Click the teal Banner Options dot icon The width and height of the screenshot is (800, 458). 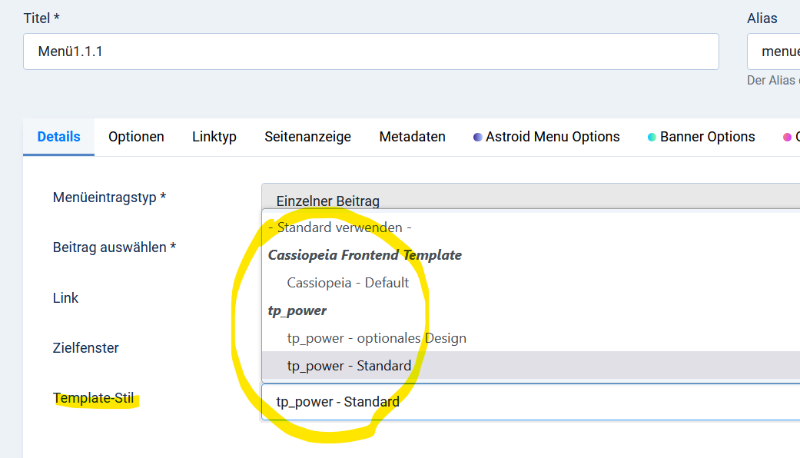point(652,137)
